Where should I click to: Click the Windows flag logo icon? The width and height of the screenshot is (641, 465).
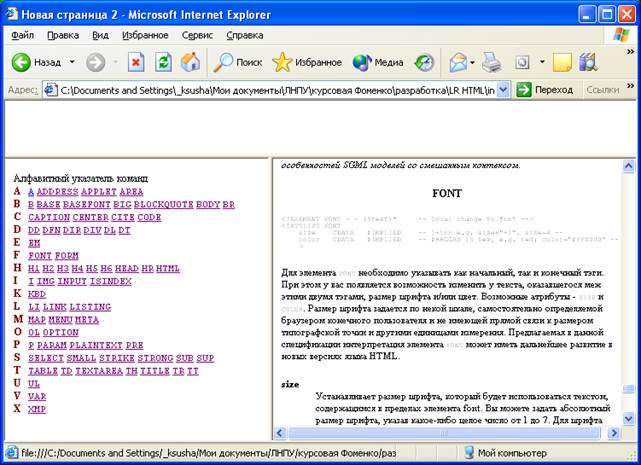tap(621, 35)
